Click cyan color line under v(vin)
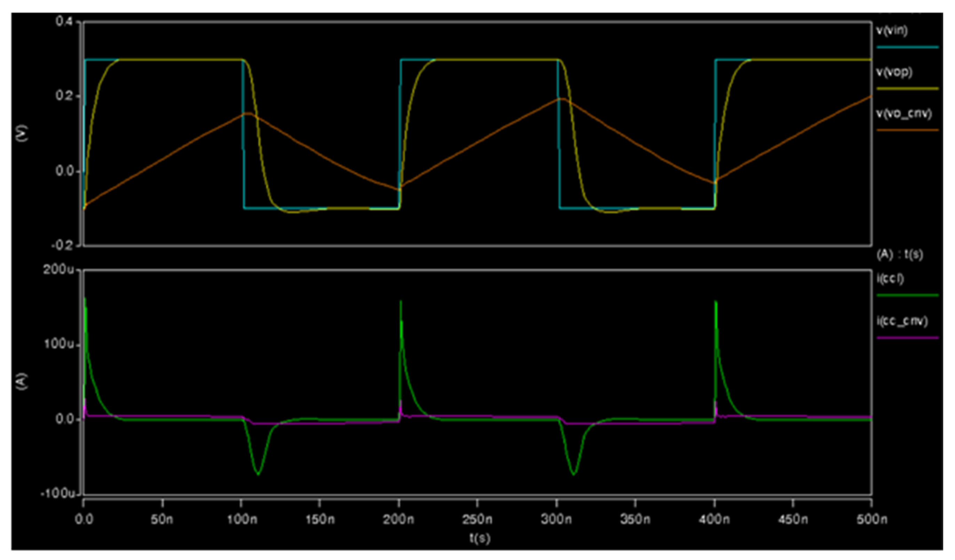The image size is (955, 560). [x=908, y=47]
